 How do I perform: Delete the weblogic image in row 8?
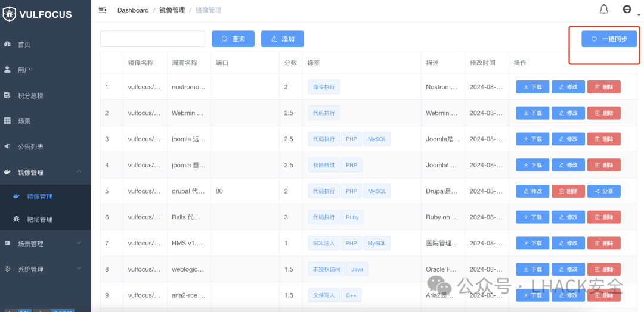[603, 269]
